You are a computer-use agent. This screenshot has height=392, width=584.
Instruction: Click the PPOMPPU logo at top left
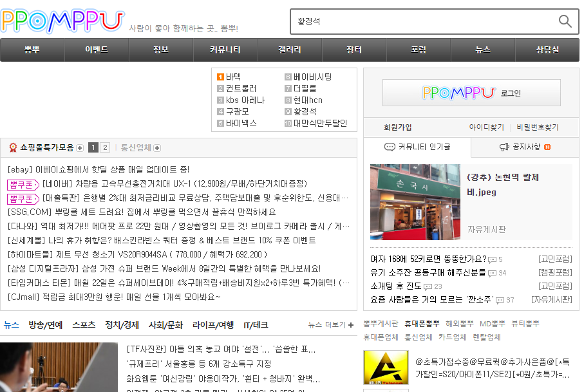coord(62,21)
